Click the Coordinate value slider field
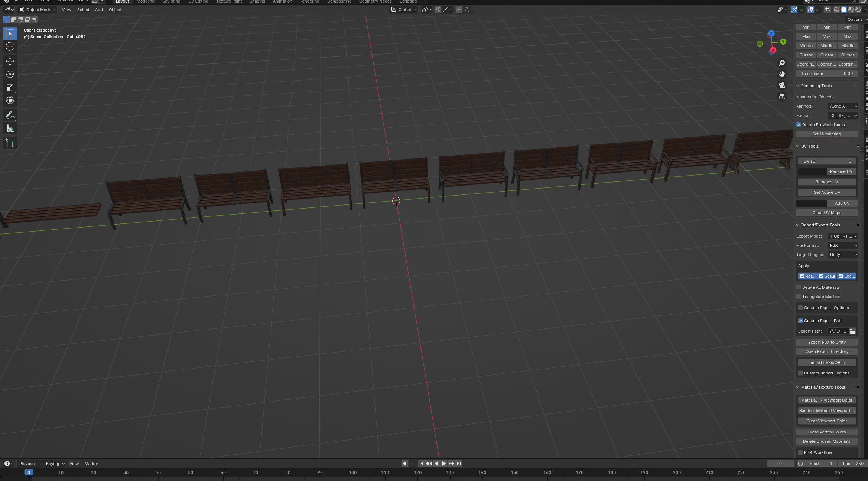Screen dimensions: 868x481 (x=827, y=73)
